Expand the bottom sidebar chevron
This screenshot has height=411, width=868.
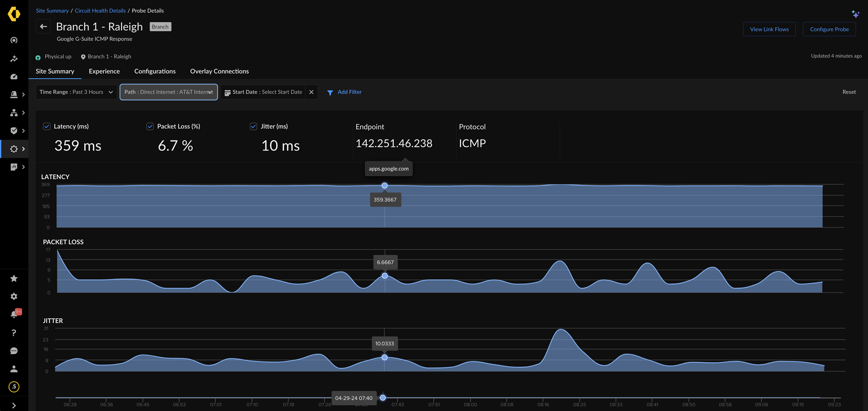[x=14, y=405]
